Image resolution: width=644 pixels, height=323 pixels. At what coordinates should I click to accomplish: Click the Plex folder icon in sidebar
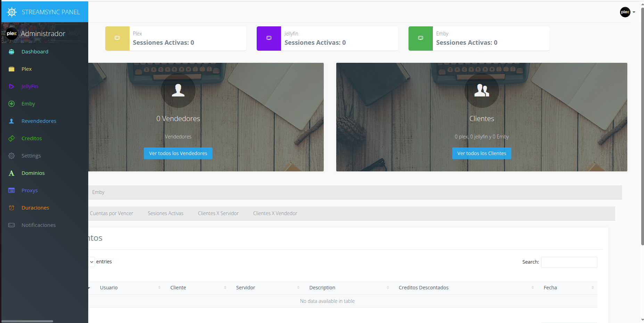(x=11, y=69)
